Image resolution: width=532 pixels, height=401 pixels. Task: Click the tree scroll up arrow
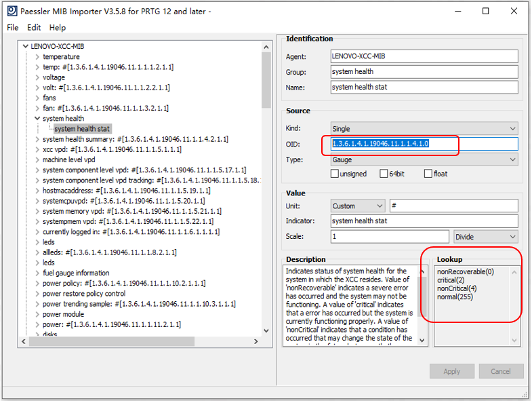coord(266,47)
